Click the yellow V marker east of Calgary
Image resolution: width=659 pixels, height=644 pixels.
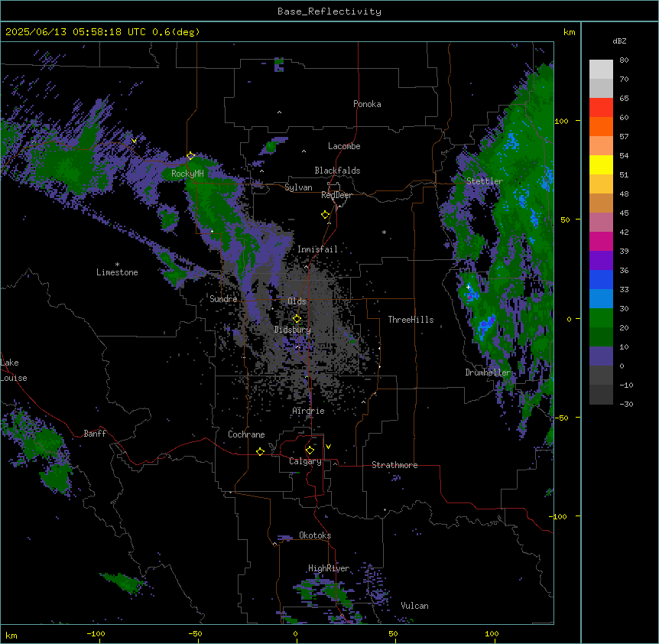[328, 447]
